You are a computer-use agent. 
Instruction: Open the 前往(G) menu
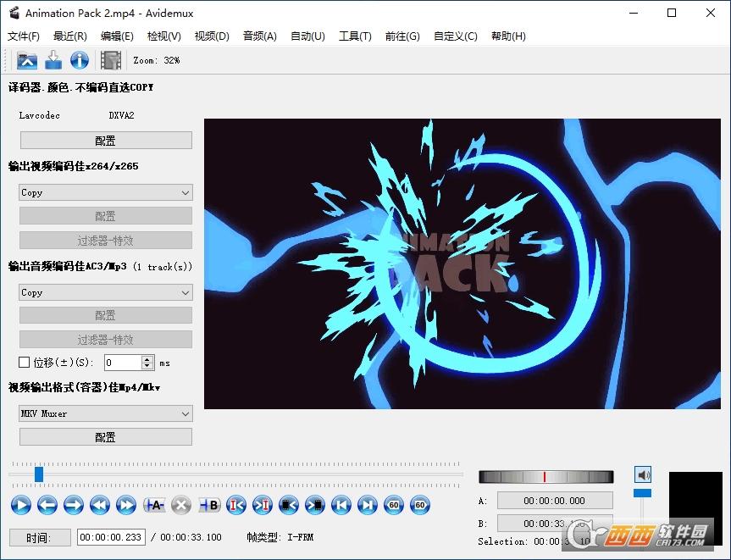(402, 36)
